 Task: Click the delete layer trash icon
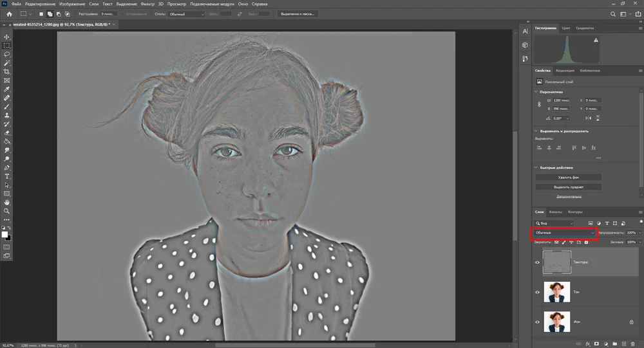coord(634,343)
